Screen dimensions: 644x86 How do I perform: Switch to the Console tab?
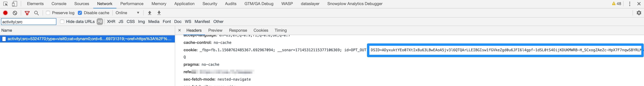click(59, 4)
